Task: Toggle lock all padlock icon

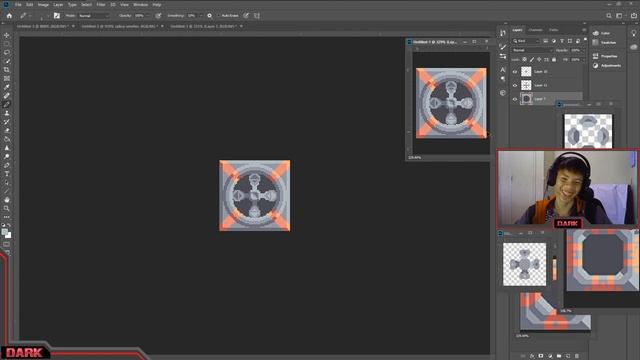Action: 554,60
